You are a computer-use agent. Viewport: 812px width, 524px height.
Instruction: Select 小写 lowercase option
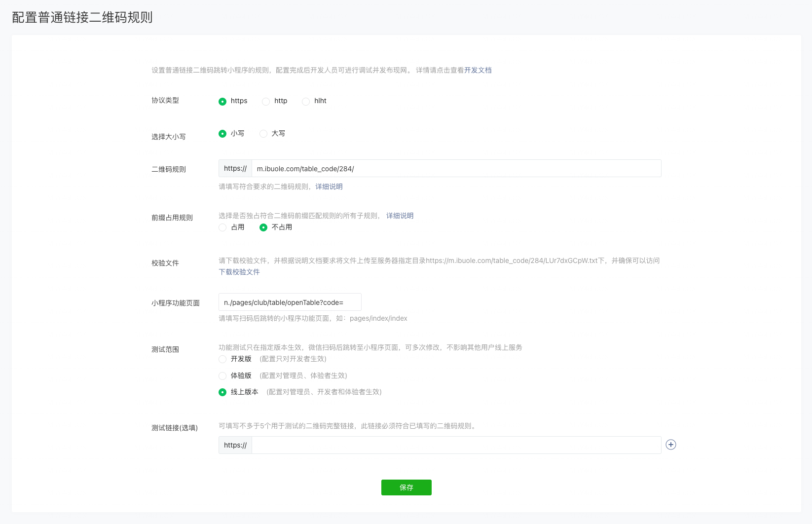coord(222,134)
